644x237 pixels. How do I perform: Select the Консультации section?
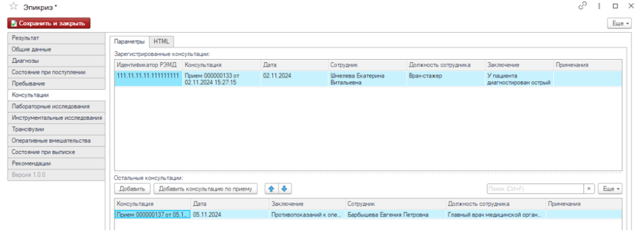click(56, 95)
